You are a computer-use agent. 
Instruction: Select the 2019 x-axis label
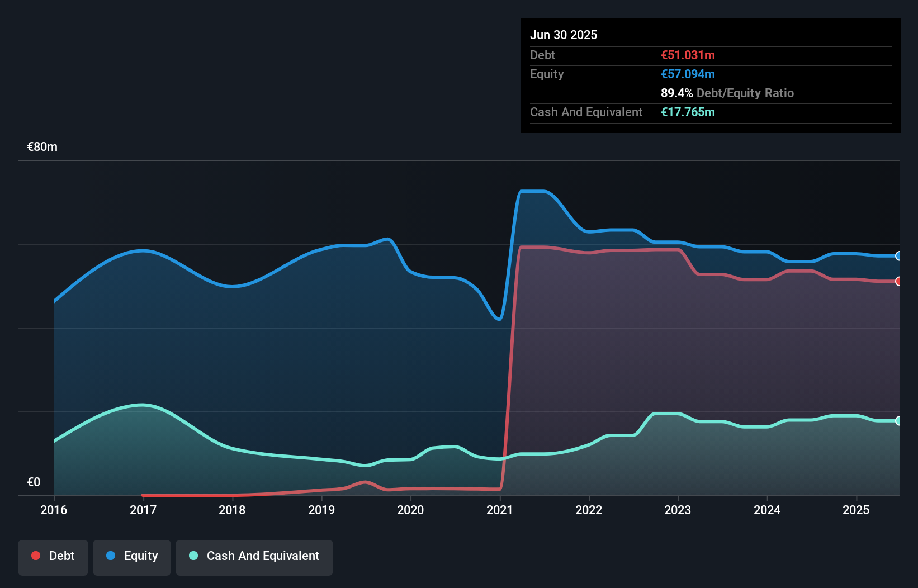click(x=321, y=510)
